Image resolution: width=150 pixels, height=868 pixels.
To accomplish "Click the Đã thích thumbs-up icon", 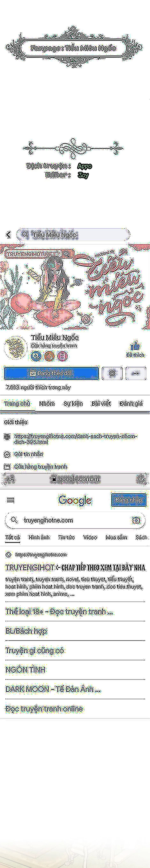I will point(135,346).
